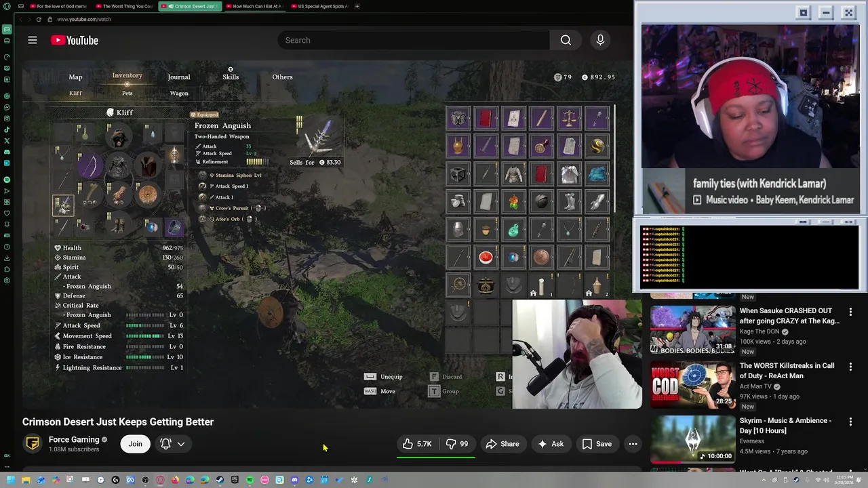The image size is (868, 488).
Task: Open options menu for WORST Killstreaks video
Action: coord(850,367)
